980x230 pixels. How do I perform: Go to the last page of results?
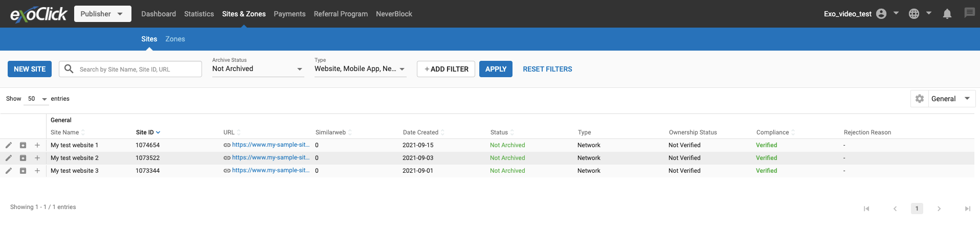coord(967,209)
